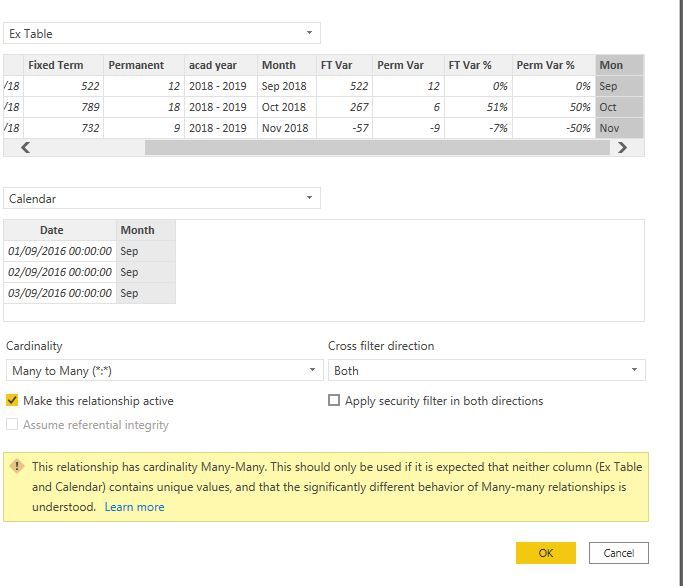The height and width of the screenshot is (586, 683).
Task: Click FT Var value -57
Action: tap(345, 128)
